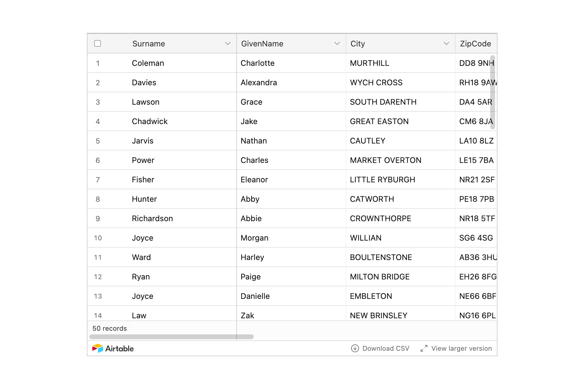
Task: Expand the GivenName column dropdown chevron
Action: click(x=337, y=43)
